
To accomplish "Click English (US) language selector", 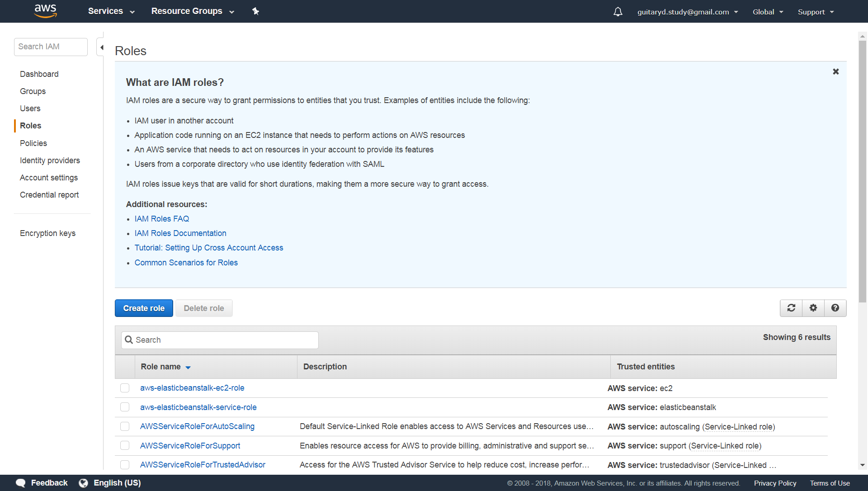I will click(117, 483).
